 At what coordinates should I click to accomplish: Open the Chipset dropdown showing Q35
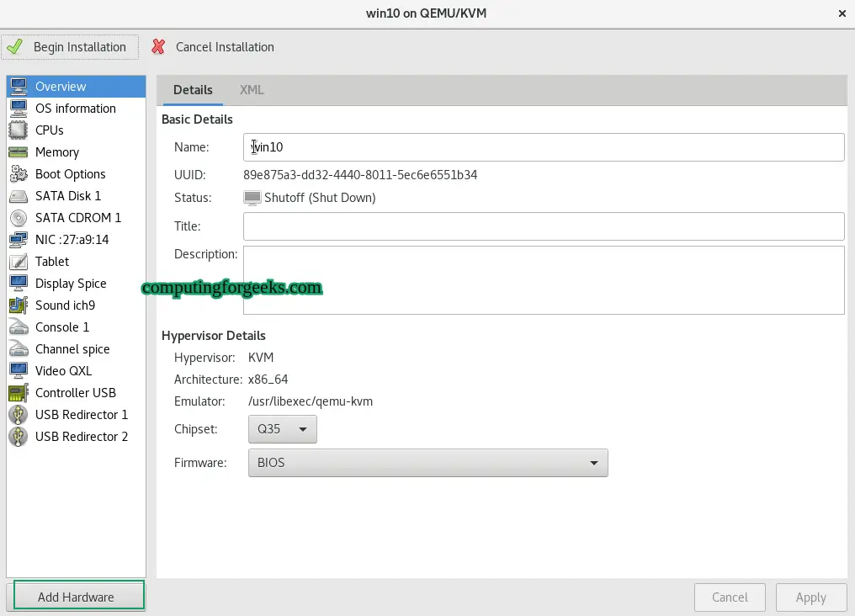point(282,429)
